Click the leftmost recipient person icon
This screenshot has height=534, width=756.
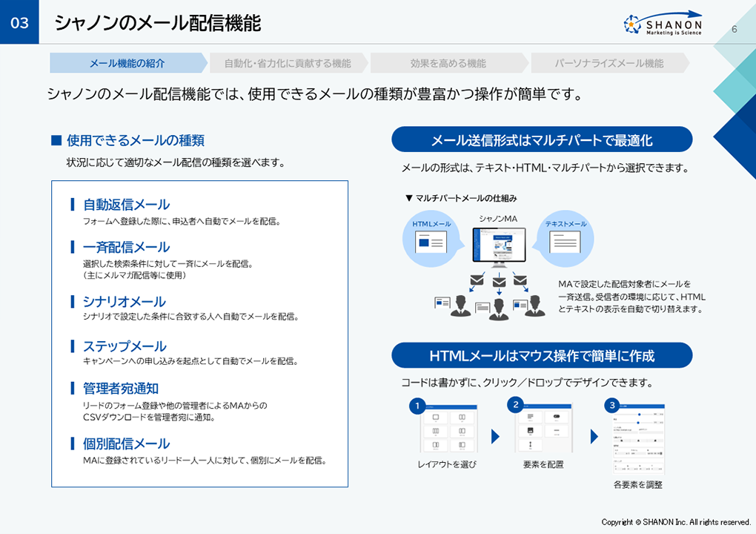(x=460, y=306)
